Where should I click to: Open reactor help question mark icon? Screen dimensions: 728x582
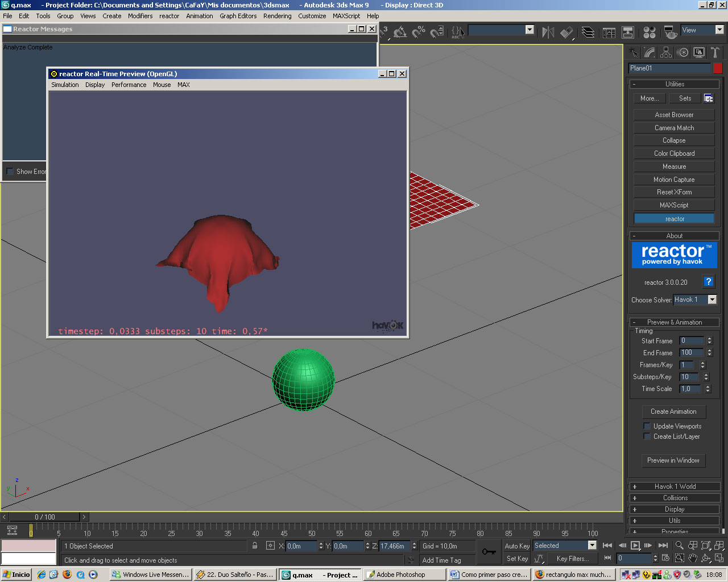[x=709, y=281]
